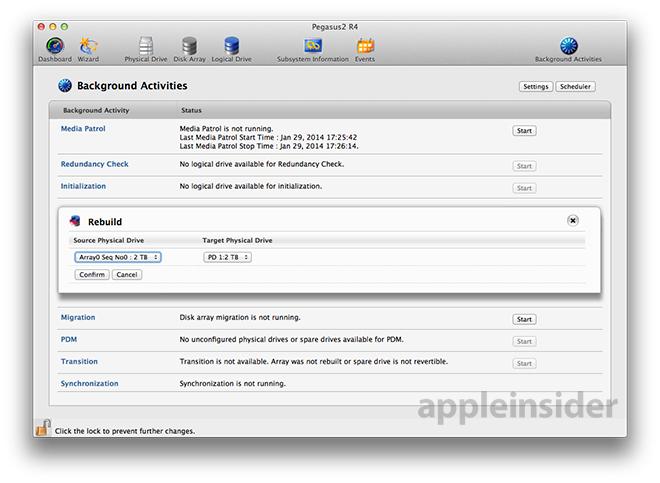Click the Status column header

[x=191, y=110]
